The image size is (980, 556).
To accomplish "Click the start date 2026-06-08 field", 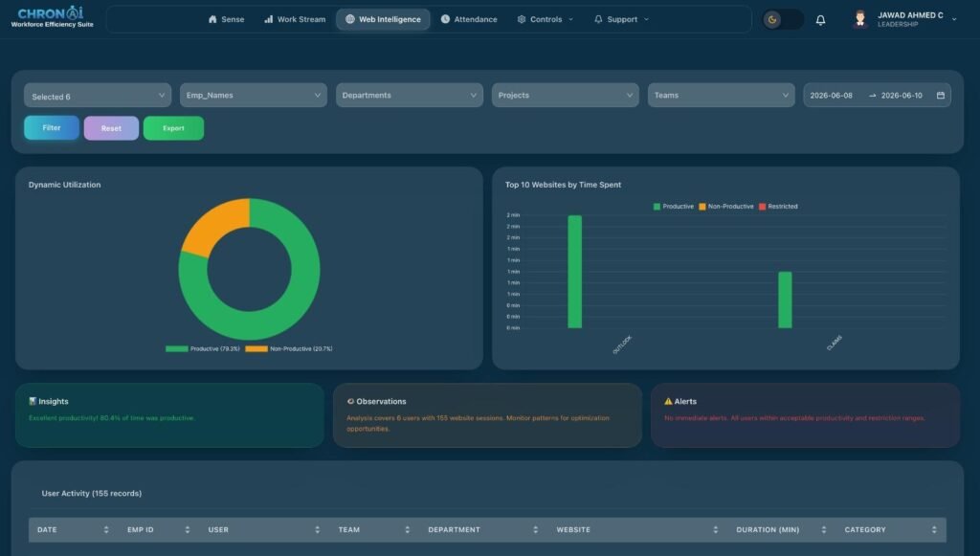I will click(832, 95).
